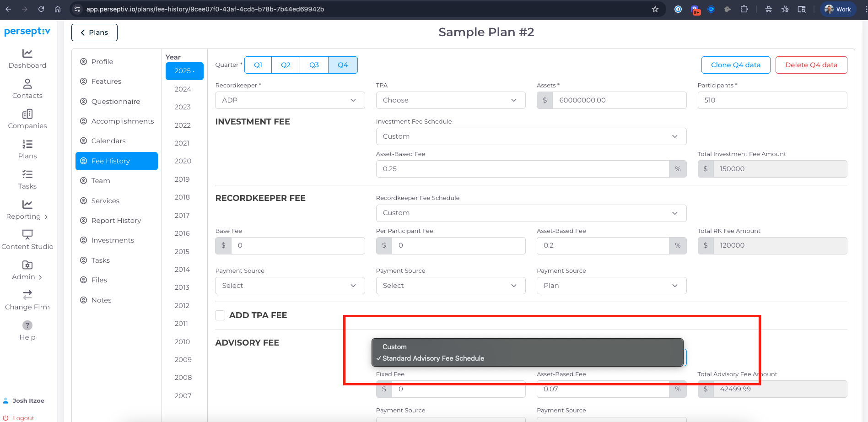Click the persept!v logo

point(27,31)
